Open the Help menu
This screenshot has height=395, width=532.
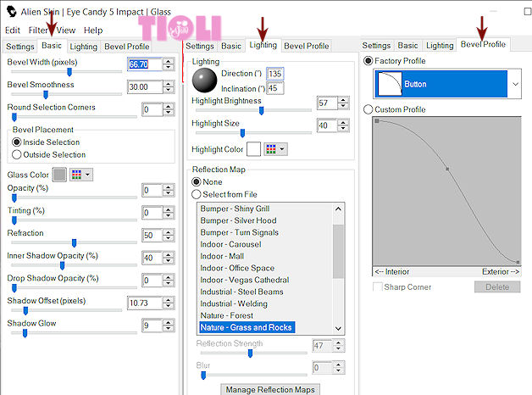(x=93, y=31)
